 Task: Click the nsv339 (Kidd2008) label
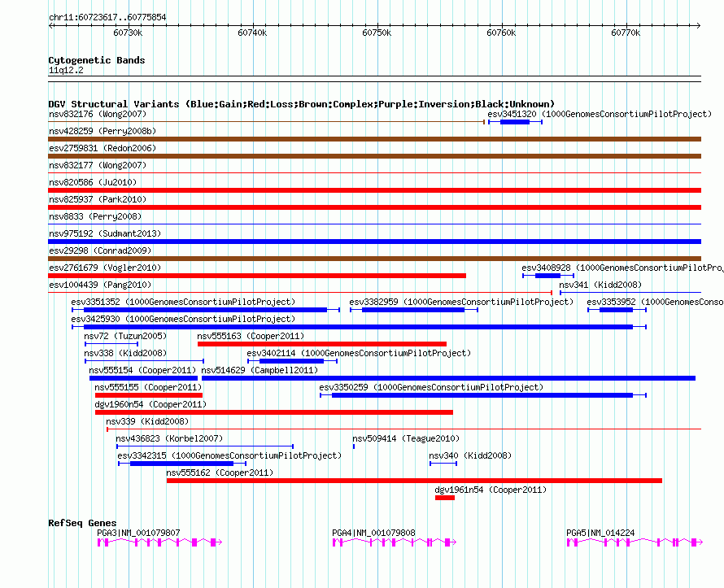coord(147,421)
